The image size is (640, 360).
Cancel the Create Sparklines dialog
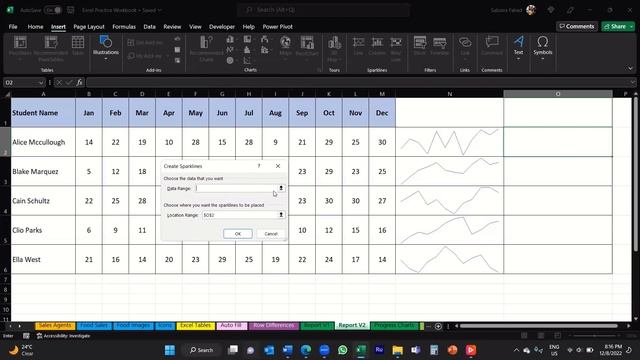click(271, 234)
